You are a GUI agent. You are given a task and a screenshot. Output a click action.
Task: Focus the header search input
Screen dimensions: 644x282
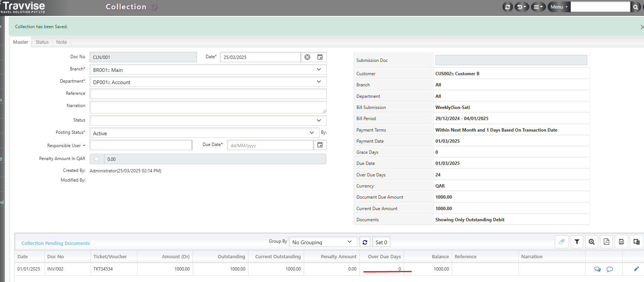(600, 7)
